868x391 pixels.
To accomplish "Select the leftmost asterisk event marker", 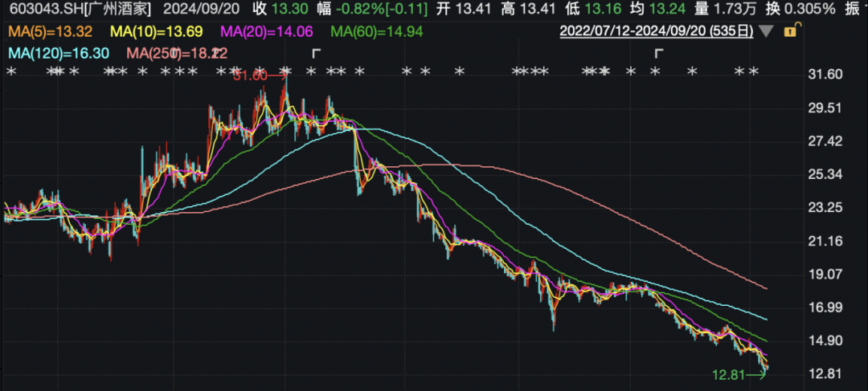I will (x=11, y=71).
